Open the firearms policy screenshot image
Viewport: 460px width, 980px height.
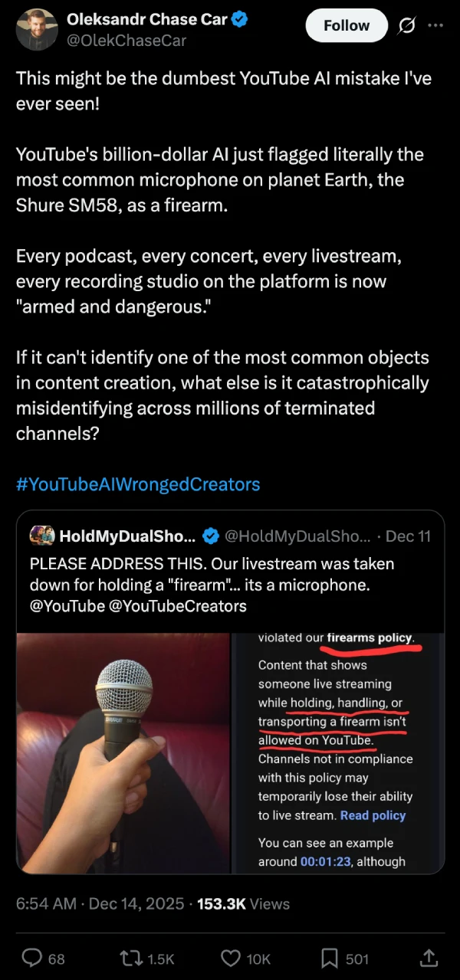click(337, 752)
